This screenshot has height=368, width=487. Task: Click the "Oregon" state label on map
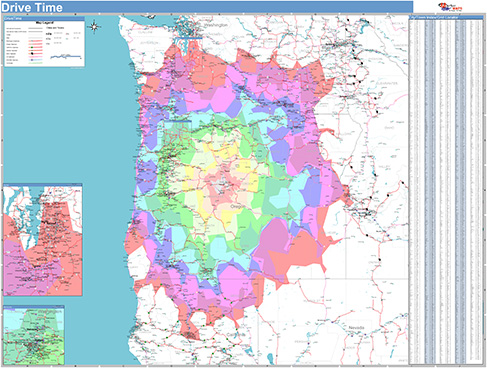238,207
